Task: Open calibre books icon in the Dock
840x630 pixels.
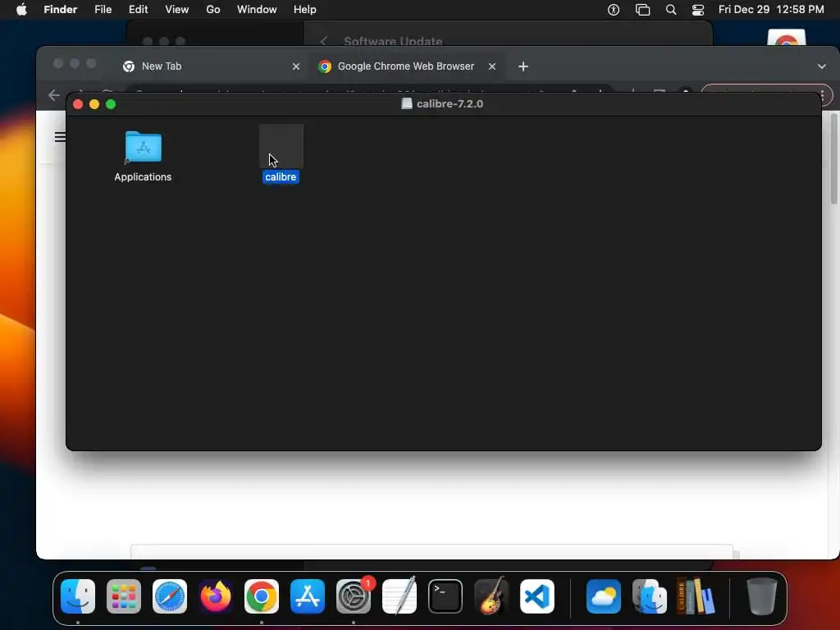Action: (x=696, y=596)
